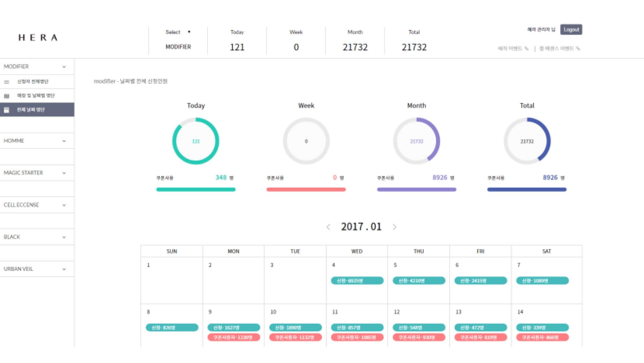Click the 신청-1627명 badge on day 9

234,327
